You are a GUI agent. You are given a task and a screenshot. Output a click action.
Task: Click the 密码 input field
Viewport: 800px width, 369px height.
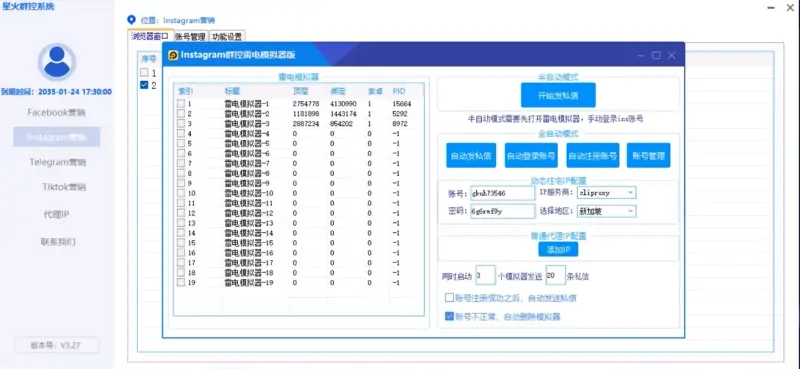tap(503, 211)
